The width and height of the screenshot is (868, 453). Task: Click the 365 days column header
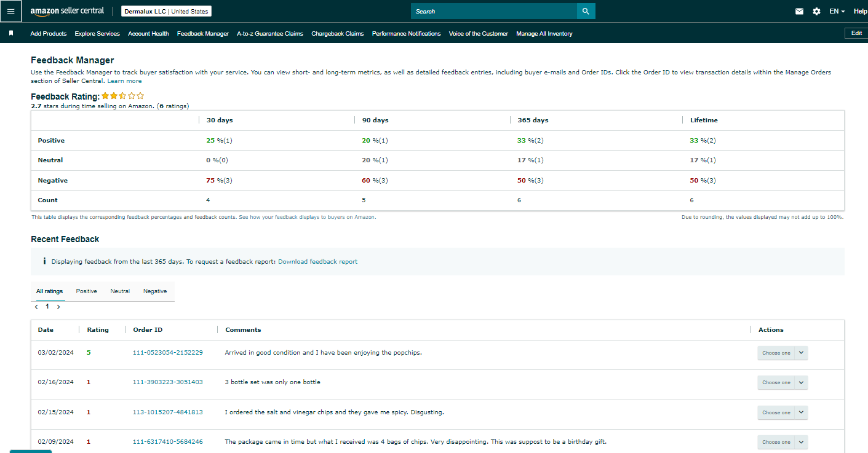(x=533, y=120)
